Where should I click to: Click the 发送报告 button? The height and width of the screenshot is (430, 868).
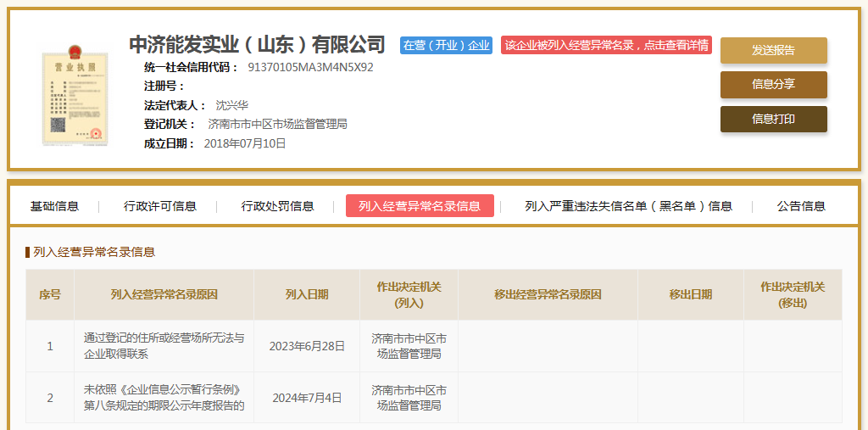point(773,50)
